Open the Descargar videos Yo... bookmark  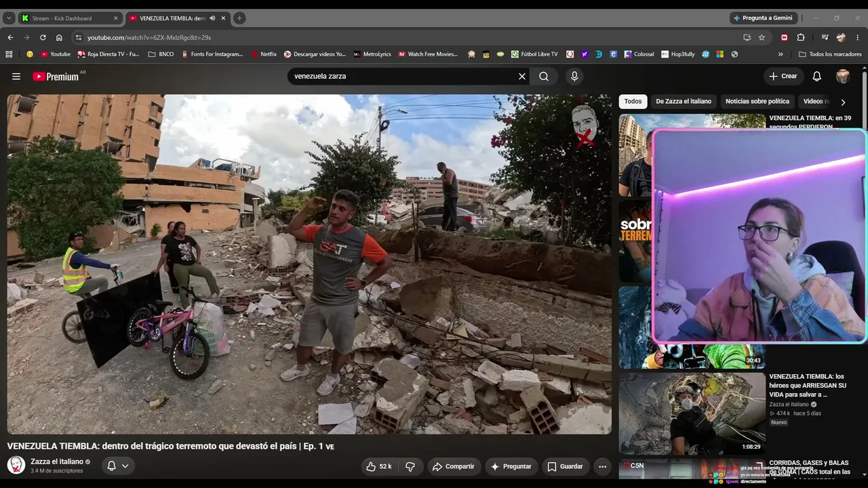315,54
